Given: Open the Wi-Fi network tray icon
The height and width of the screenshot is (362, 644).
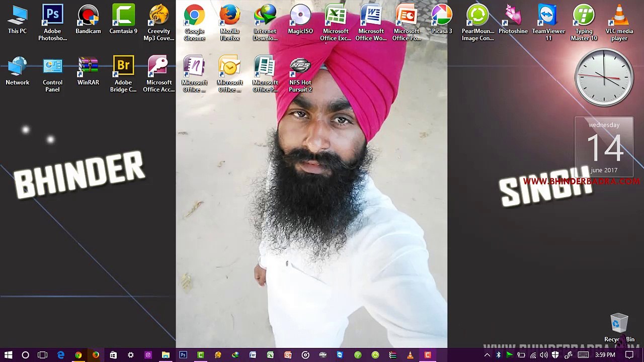Looking at the screenshot, I should coord(533,355).
